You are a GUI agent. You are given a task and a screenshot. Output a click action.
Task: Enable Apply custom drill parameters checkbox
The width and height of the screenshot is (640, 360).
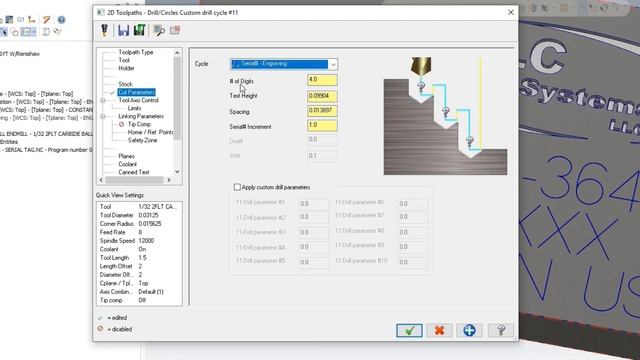click(x=237, y=187)
